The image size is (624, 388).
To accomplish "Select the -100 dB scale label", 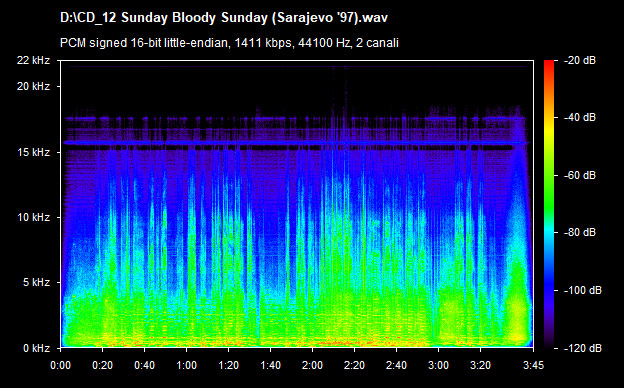I will pos(582,290).
